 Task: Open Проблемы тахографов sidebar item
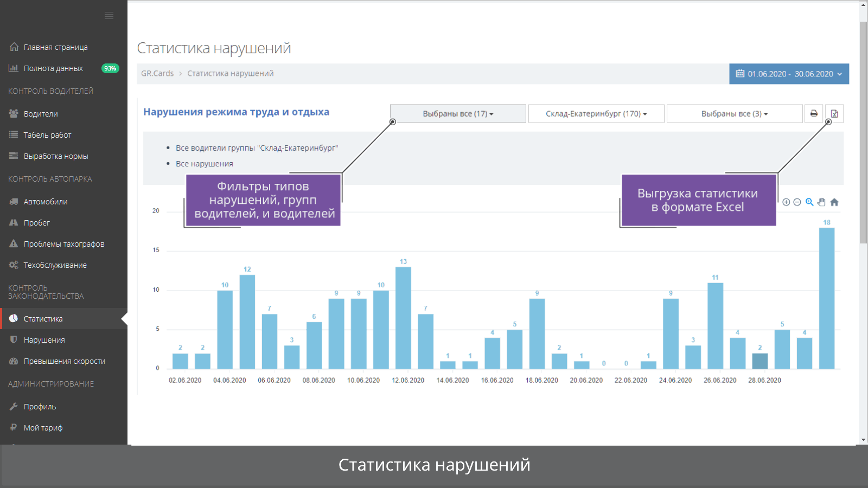63,244
